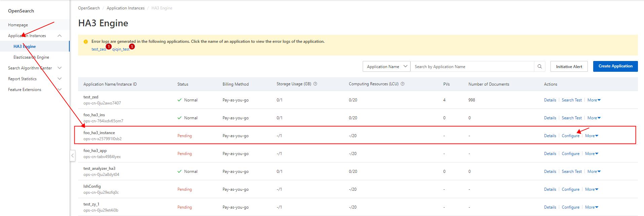The width and height of the screenshot is (644, 216).
Task: Click the OpenSearch breadcrumb link
Action: click(x=89, y=8)
